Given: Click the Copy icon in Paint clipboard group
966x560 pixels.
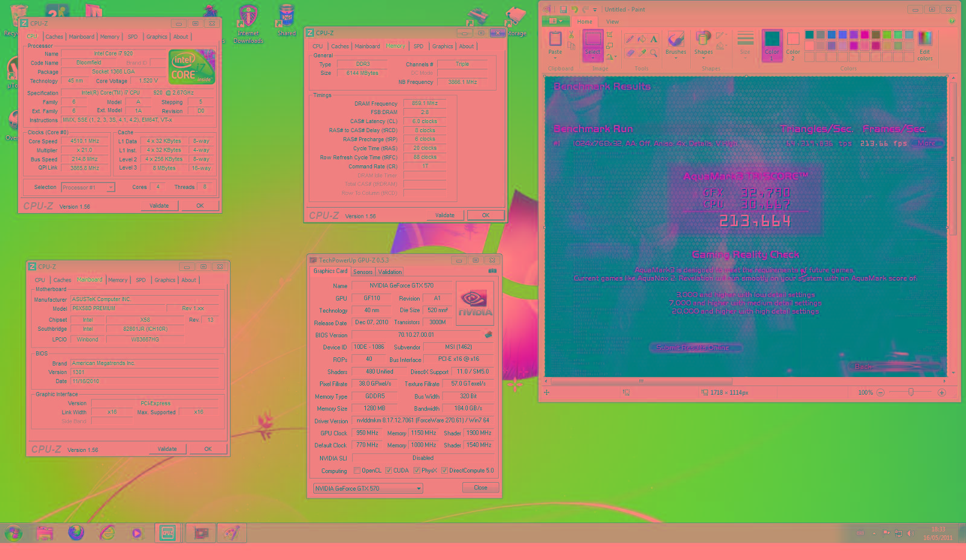Looking at the screenshot, I should point(571,46).
